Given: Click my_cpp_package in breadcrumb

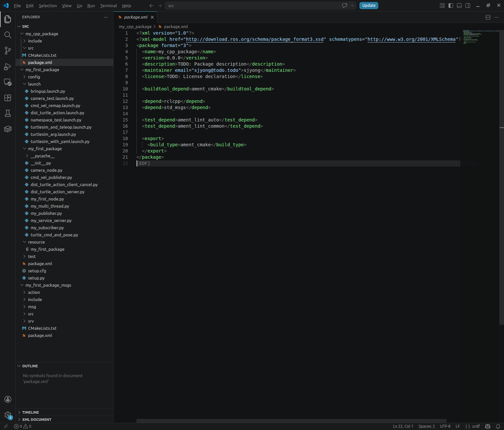Looking at the screenshot, I should (x=135, y=27).
